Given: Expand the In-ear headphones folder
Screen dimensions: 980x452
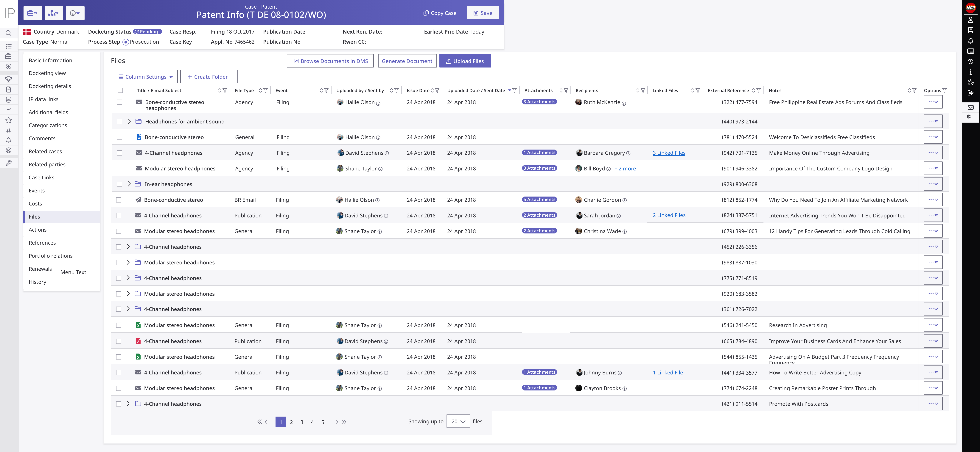Looking at the screenshot, I should click(x=129, y=184).
